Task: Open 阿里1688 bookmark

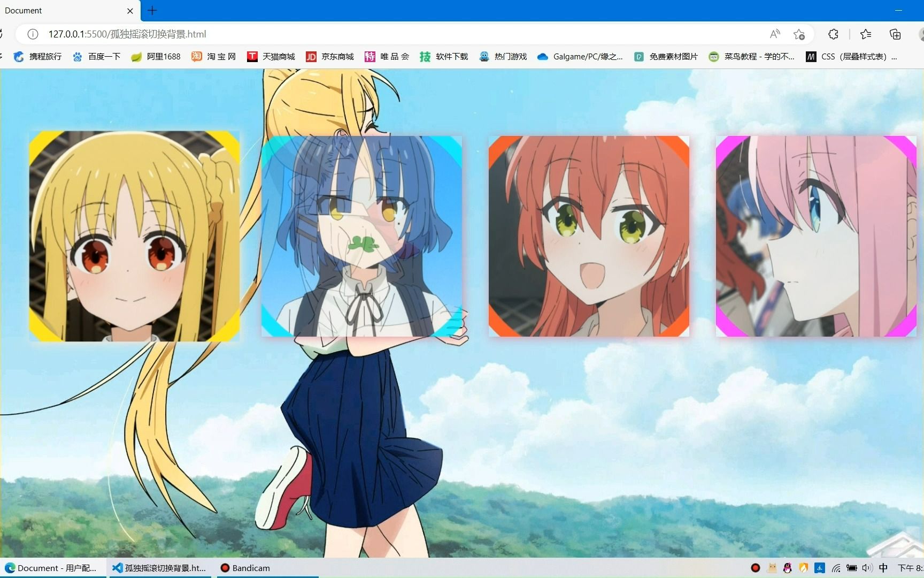Action: [156, 56]
